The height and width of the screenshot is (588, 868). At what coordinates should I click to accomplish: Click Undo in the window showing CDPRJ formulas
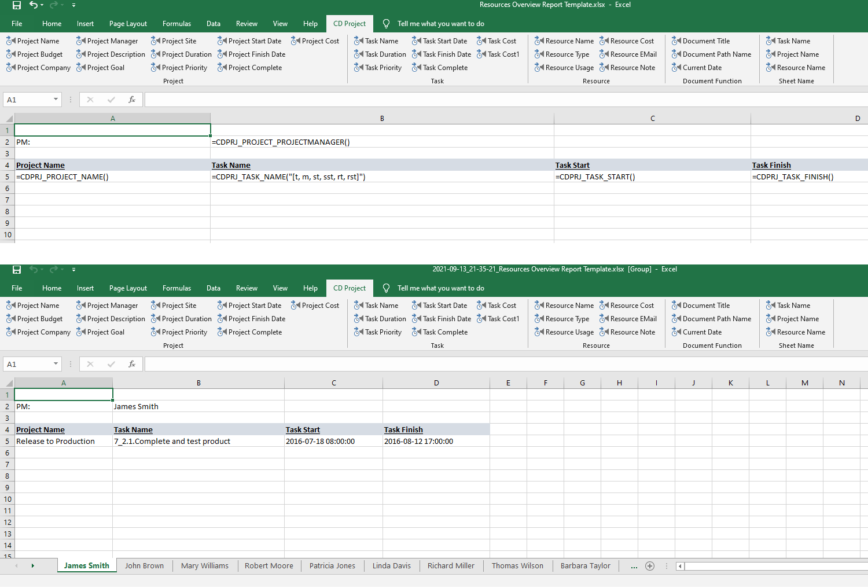click(34, 5)
